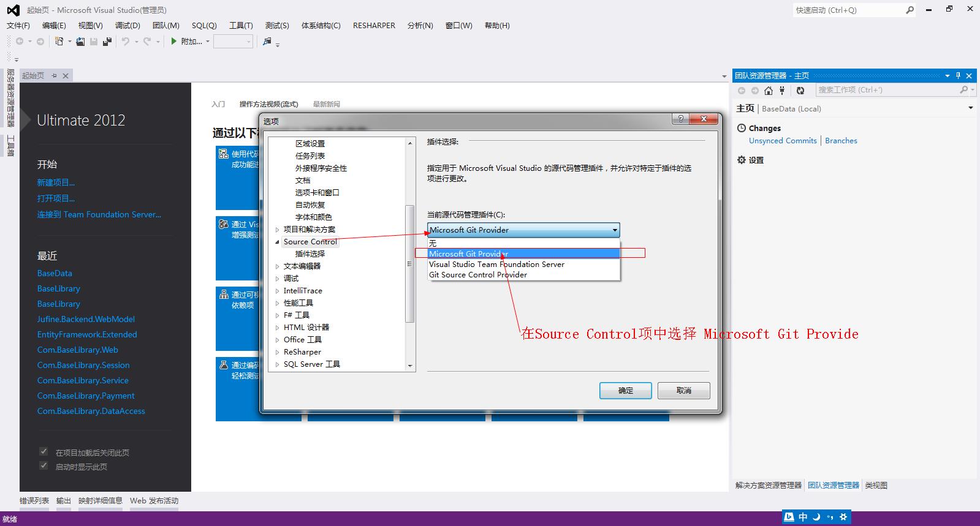Open the 团队(M) menu
Viewport: 980px width, 526px height.
point(166,26)
